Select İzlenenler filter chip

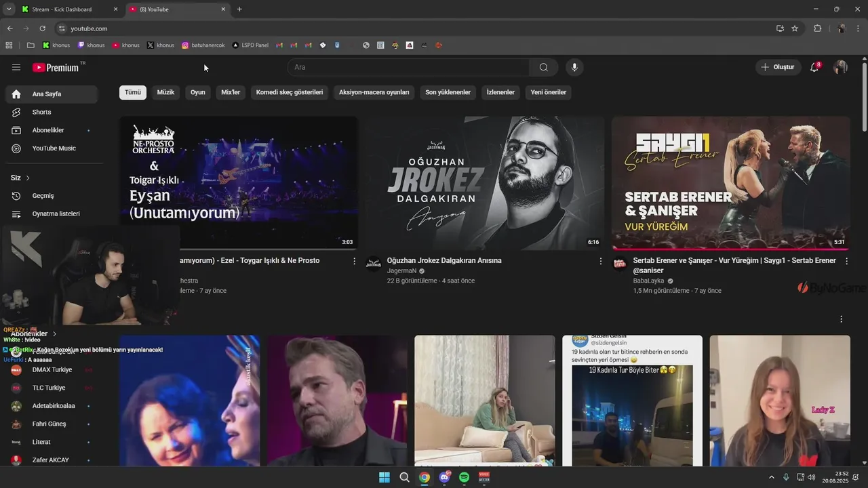[500, 92]
